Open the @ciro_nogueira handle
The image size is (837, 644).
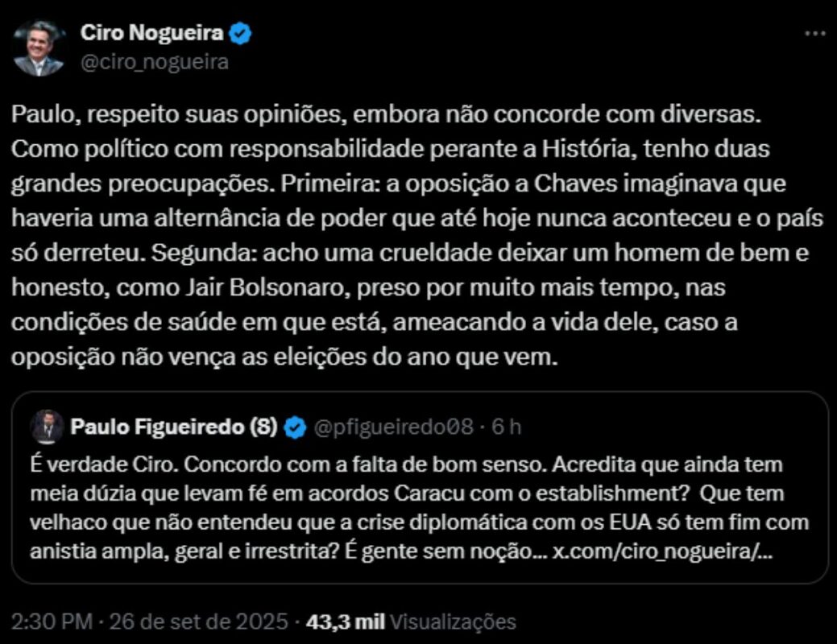coord(154,62)
